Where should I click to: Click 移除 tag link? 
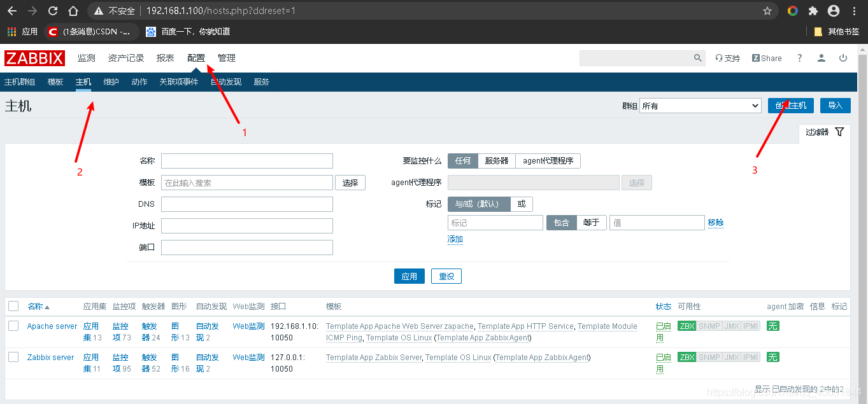(x=716, y=222)
